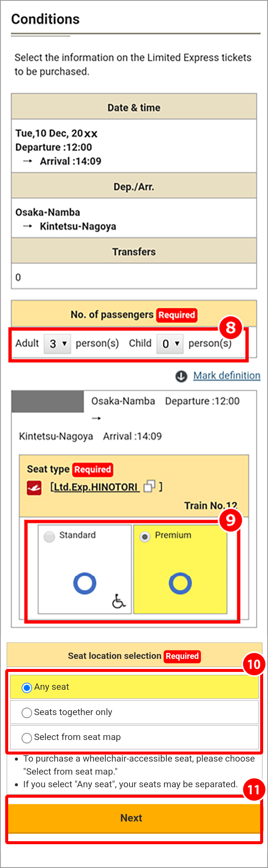Open the Adult passenger count dropdown
The width and height of the screenshot is (268, 868).
pos(57,343)
